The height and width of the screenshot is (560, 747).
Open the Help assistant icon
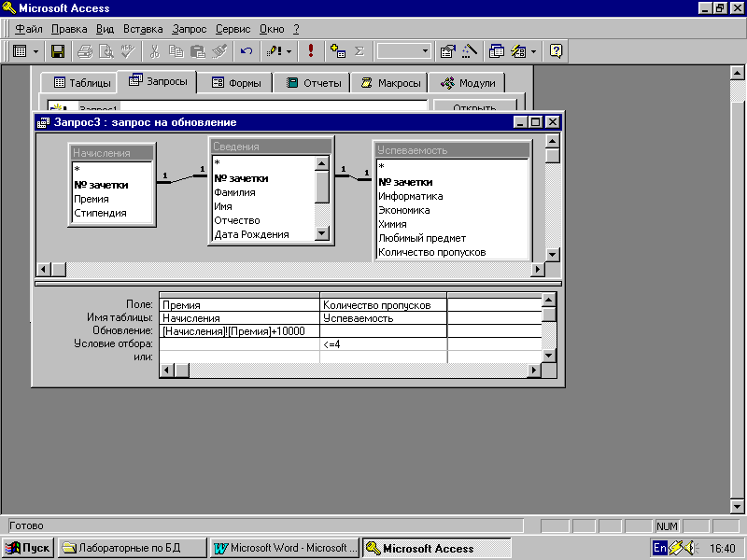click(556, 51)
